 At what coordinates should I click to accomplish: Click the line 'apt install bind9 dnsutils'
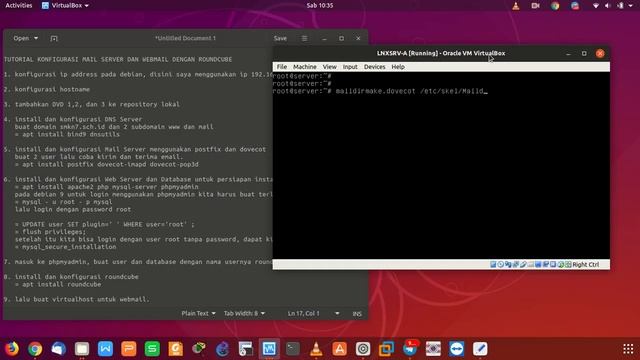click(x=71, y=134)
